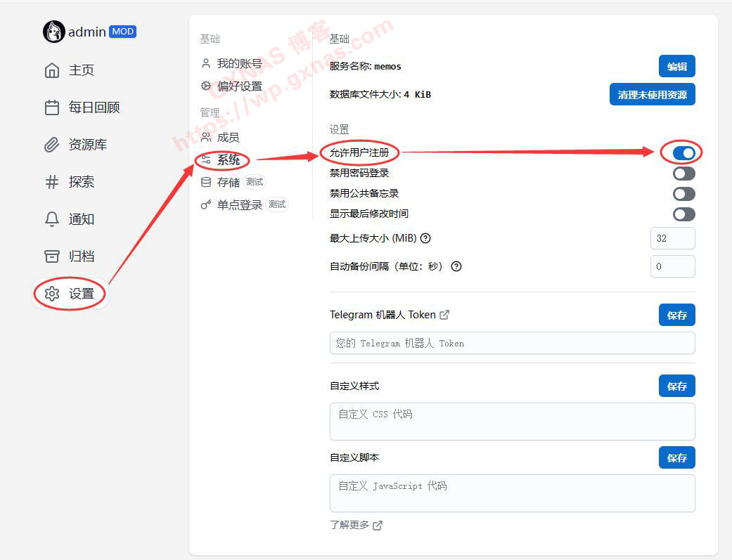This screenshot has height=560, width=732.
Task: Click help icon beside 自动备份间隔
Action: pos(456,266)
